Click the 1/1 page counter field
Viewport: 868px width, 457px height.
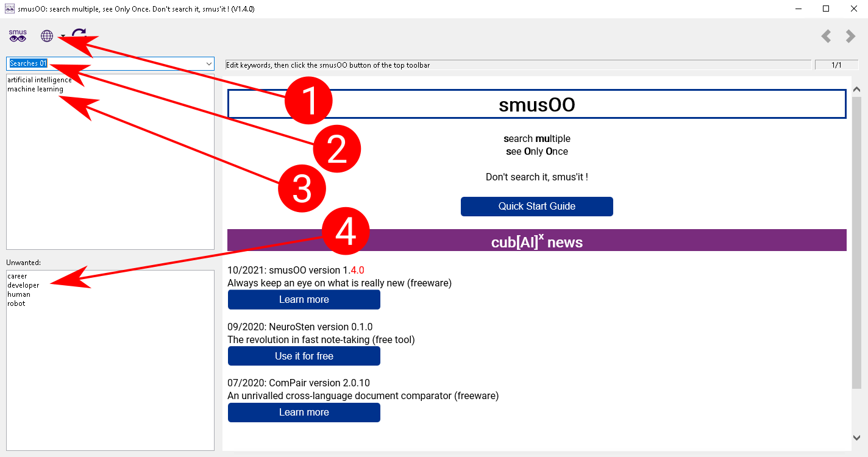coord(836,65)
